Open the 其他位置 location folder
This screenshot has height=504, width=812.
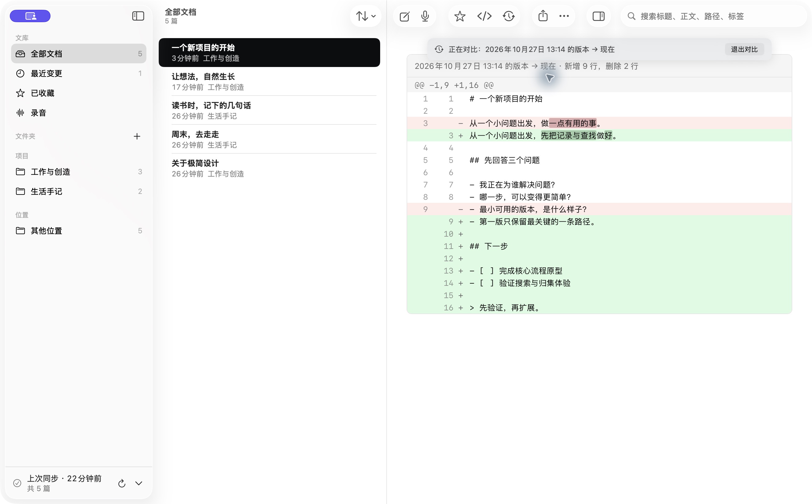[x=79, y=231]
